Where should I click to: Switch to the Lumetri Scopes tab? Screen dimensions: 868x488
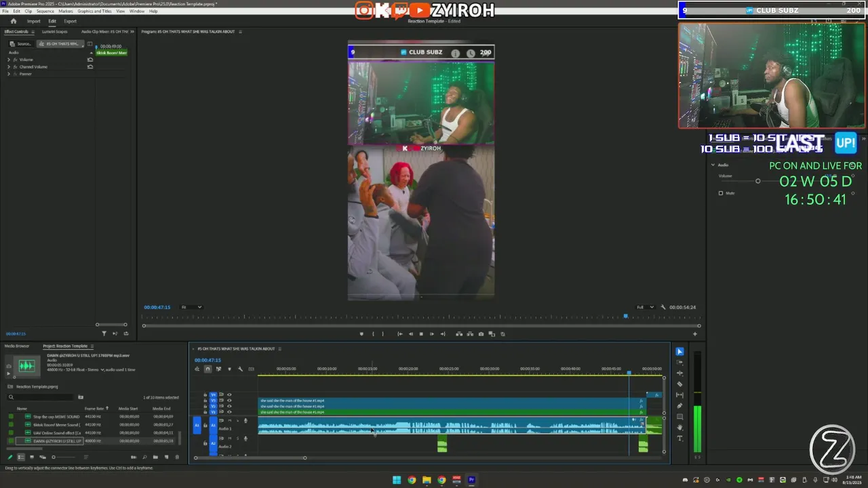(54, 31)
